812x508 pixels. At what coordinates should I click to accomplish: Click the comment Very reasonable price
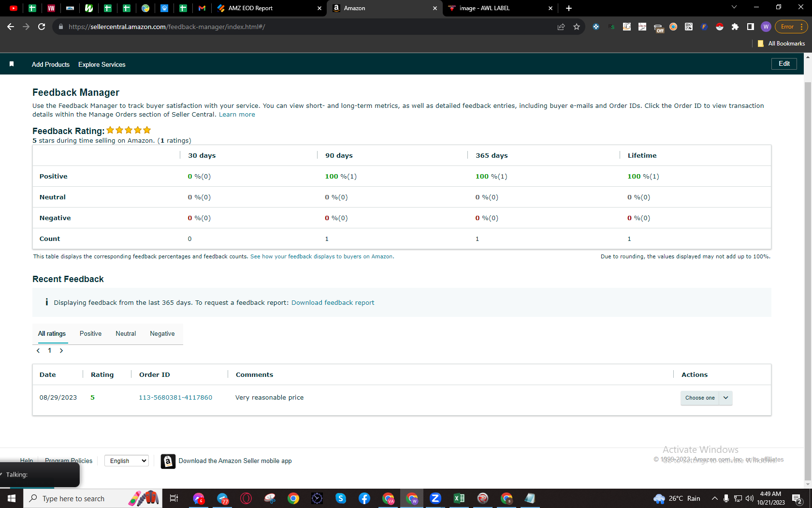click(270, 398)
